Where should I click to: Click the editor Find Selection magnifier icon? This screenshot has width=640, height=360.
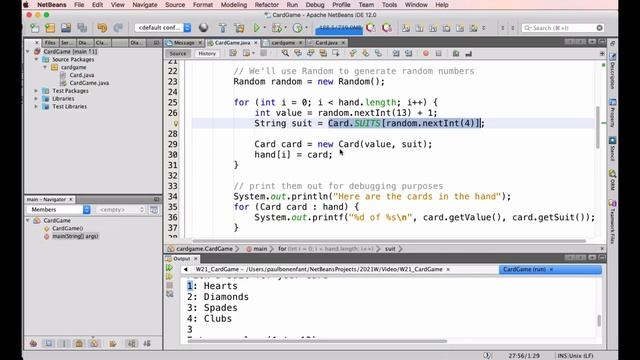[x=285, y=53]
